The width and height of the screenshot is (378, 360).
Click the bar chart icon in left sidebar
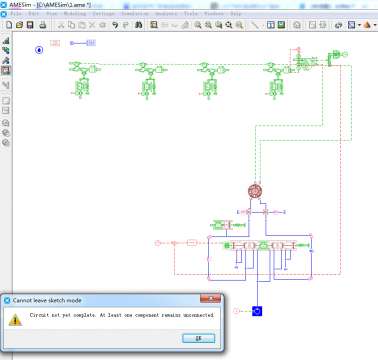coord(6,41)
